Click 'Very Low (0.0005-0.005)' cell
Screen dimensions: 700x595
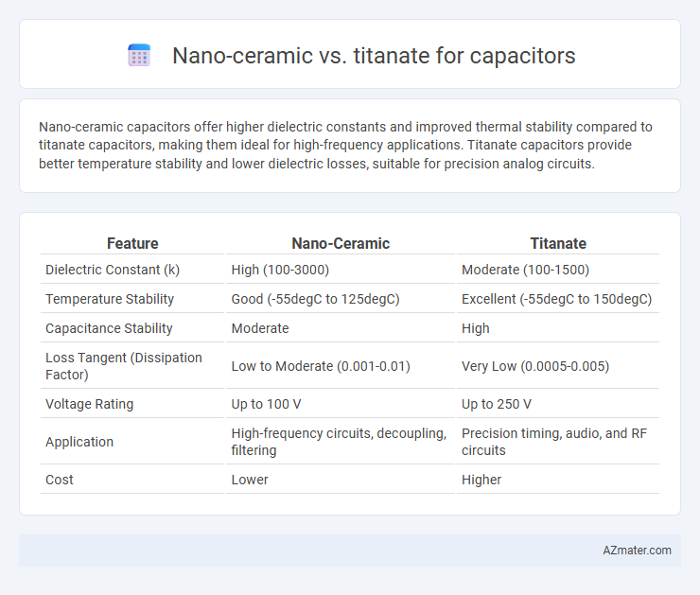535,366
